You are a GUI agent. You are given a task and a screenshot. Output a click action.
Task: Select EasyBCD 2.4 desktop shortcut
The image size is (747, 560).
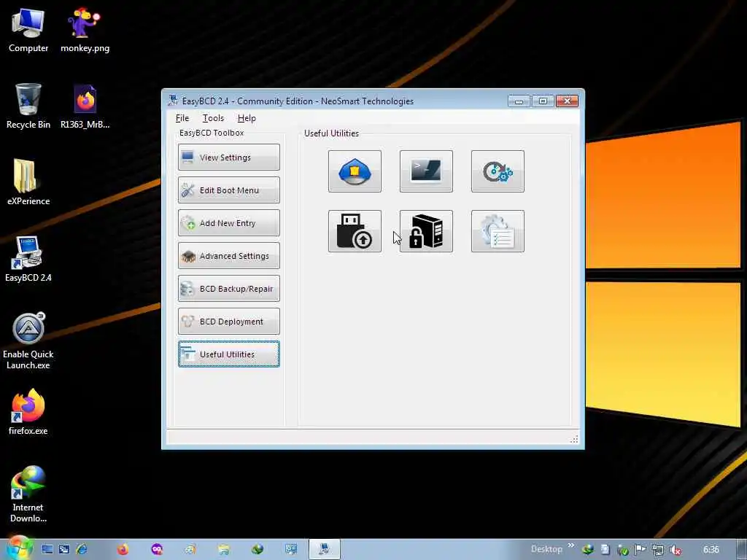tap(28, 259)
